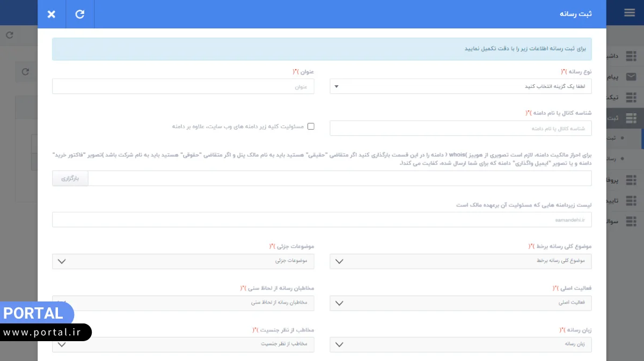
Task: Click the بارگزاری upload button
Action: (70, 178)
